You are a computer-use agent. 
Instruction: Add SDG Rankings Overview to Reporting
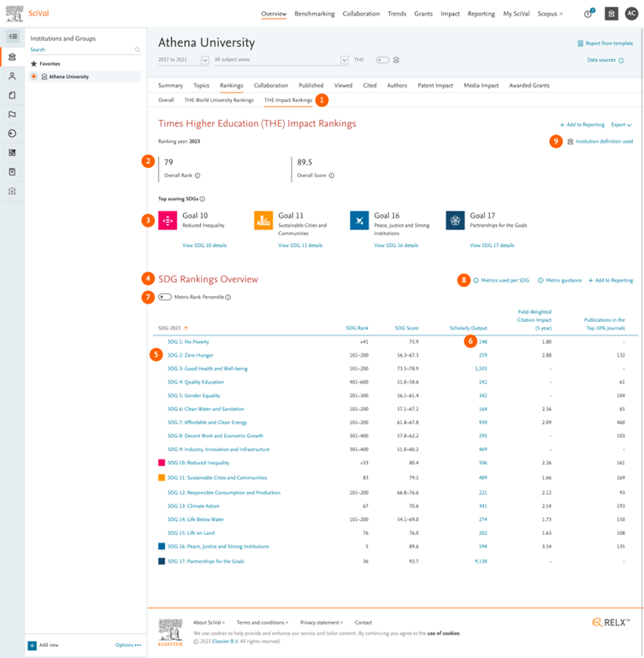611,281
